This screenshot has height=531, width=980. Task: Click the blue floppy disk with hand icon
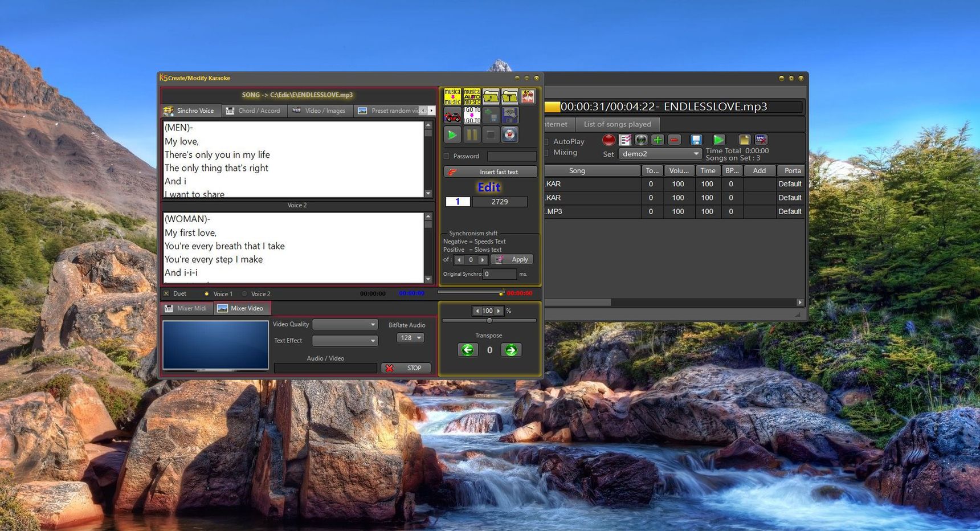click(x=509, y=116)
